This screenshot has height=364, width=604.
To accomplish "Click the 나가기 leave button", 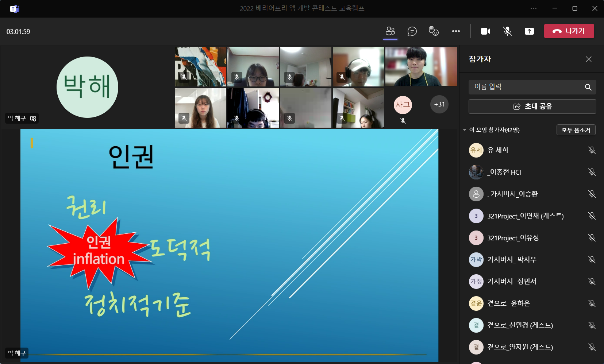I will click(x=569, y=31).
